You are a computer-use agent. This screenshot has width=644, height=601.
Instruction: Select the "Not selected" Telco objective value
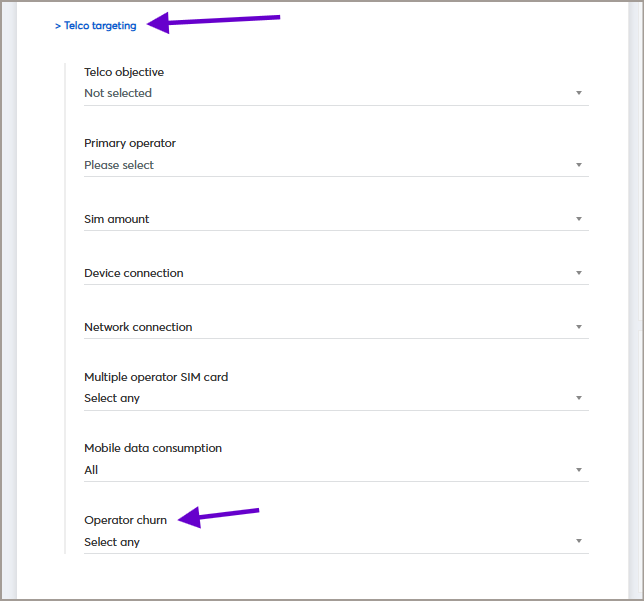tap(118, 93)
